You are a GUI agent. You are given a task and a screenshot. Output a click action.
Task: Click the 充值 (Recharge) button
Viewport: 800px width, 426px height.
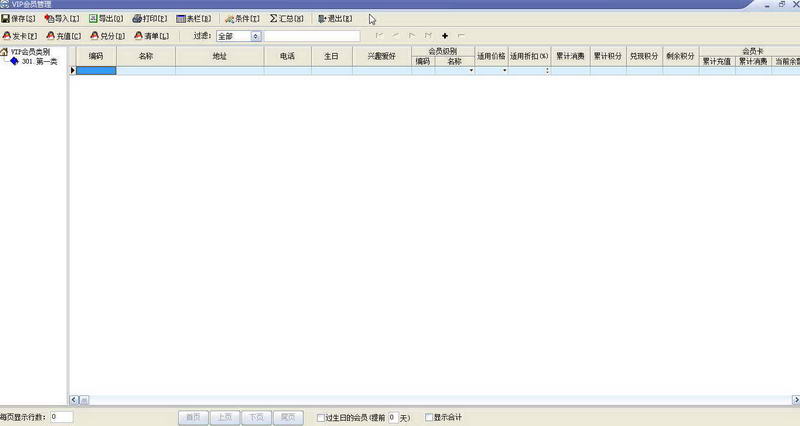(63, 36)
